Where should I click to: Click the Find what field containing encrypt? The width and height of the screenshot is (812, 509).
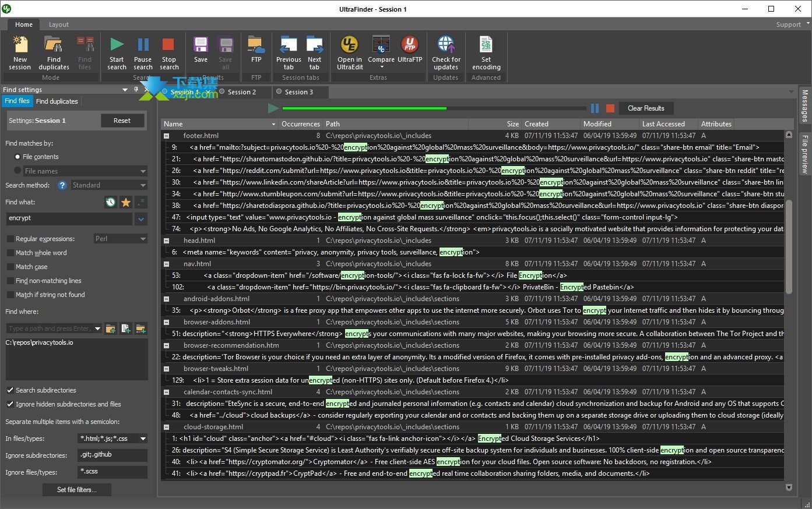pyautogui.click(x=69, y=218)
